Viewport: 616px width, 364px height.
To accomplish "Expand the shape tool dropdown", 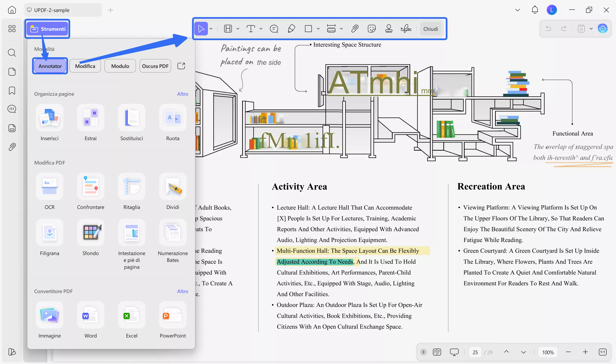I will coord(318,29).
